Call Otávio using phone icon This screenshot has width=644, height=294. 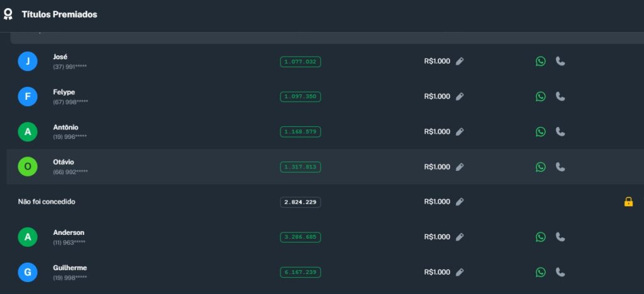coord(560,167)
